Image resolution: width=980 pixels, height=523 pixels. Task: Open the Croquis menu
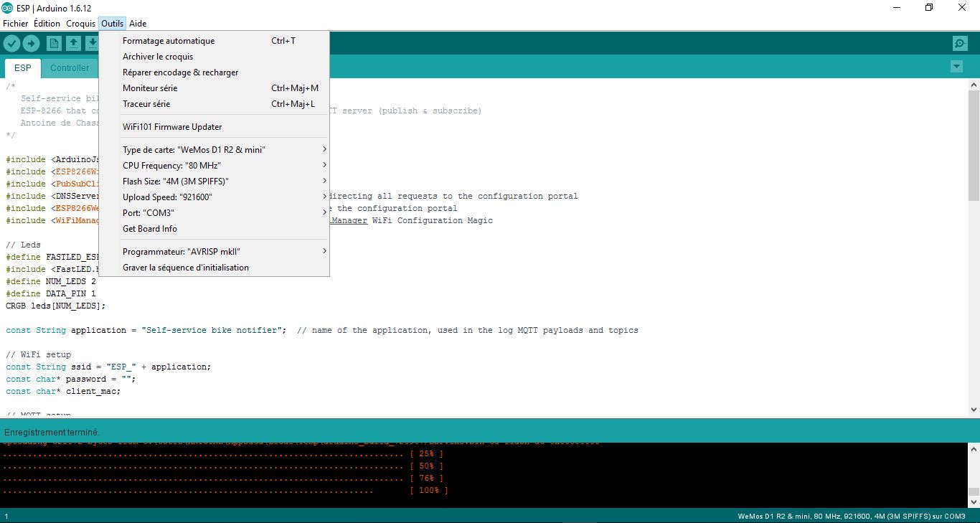[x=81, y=24]
